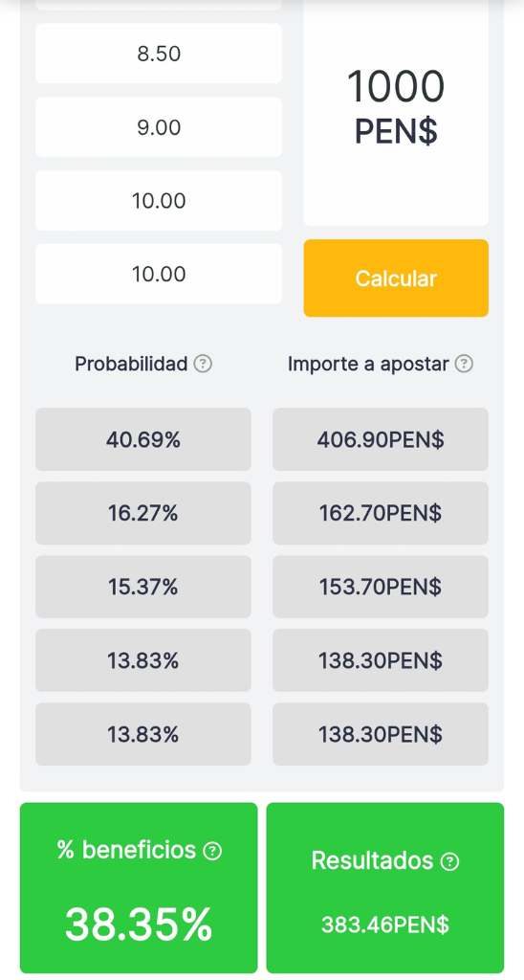524x980 pixels.
Task: Click the Probabilidad column label
Action: pyautogui.click(x=131, y=364)
